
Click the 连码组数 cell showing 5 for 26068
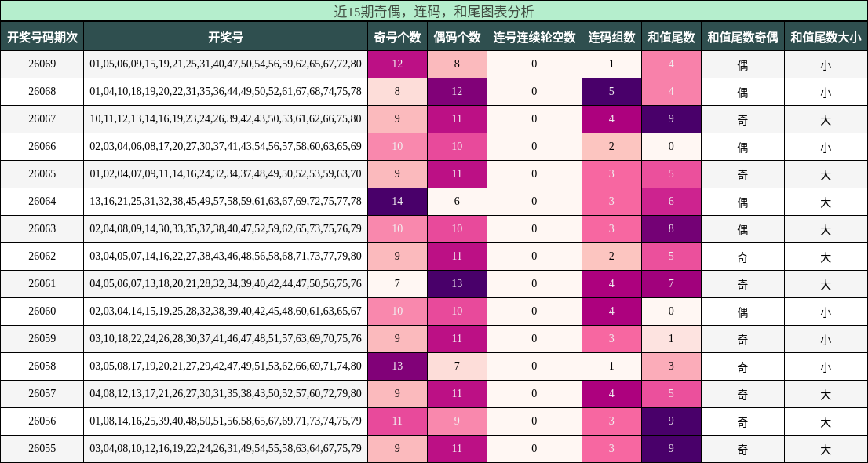pos(612,91)
